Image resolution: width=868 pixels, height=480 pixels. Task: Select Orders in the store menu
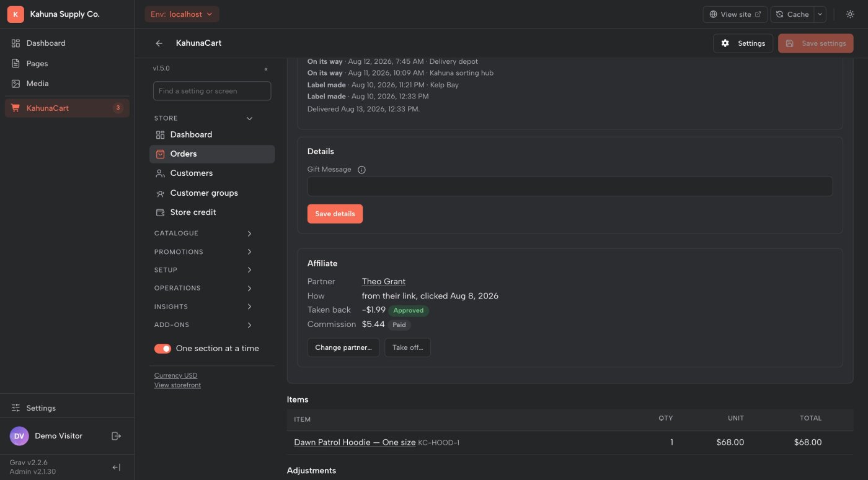212,154
